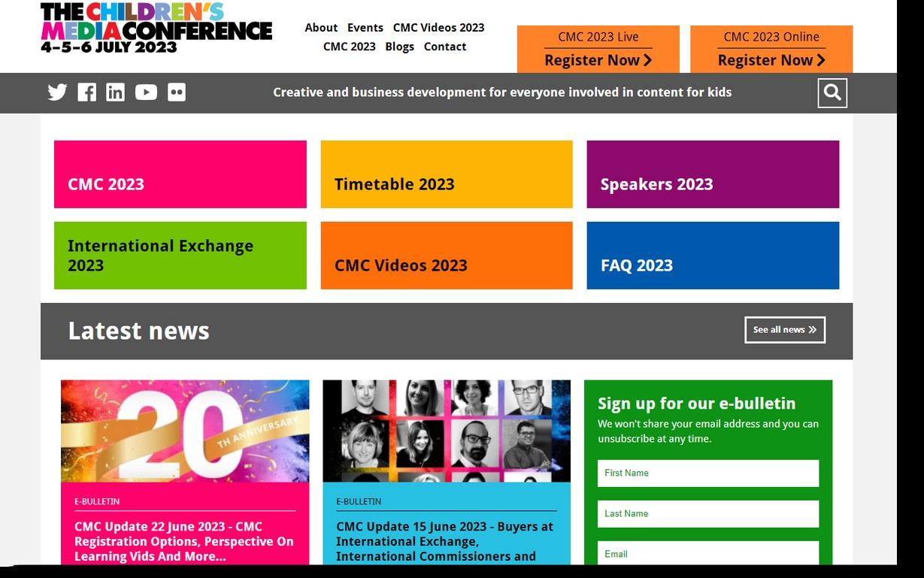This screenshot has width=924, height=578.
Task: Click E-BULLETIN label on the blue card
Action: 359,501
